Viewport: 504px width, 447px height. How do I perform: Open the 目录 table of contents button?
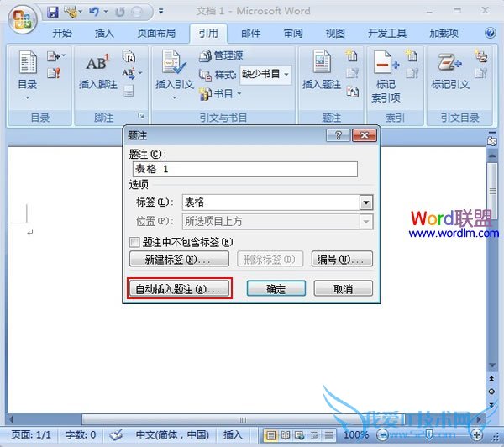click(28, 75)
